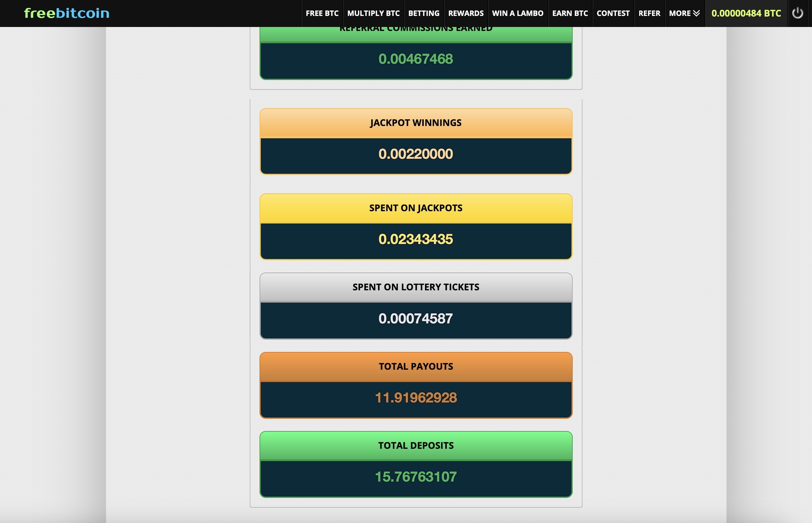Select jackpot winnings value 0.00220000

(x=416, y=154)
